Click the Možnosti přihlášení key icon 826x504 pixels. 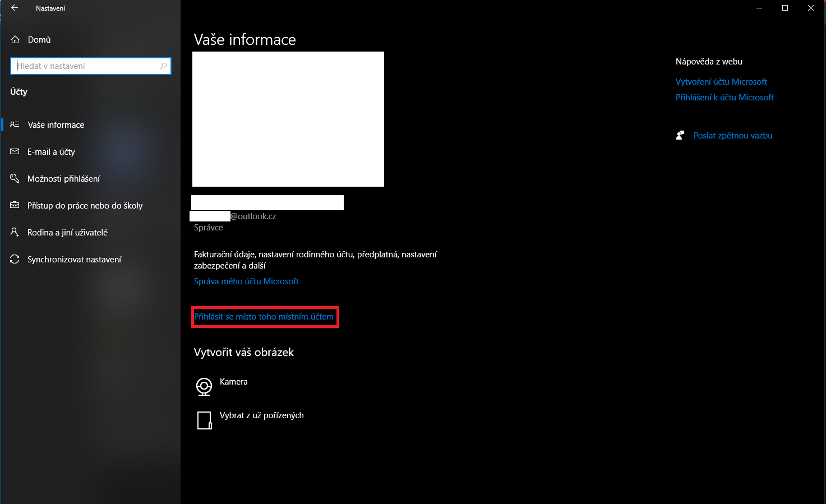[15, 179]
